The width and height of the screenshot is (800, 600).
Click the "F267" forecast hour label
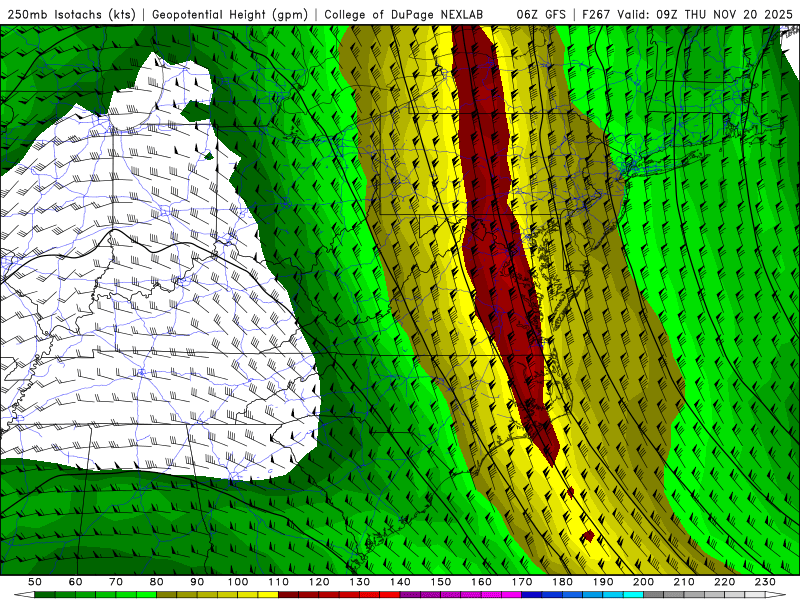point(597,14)
